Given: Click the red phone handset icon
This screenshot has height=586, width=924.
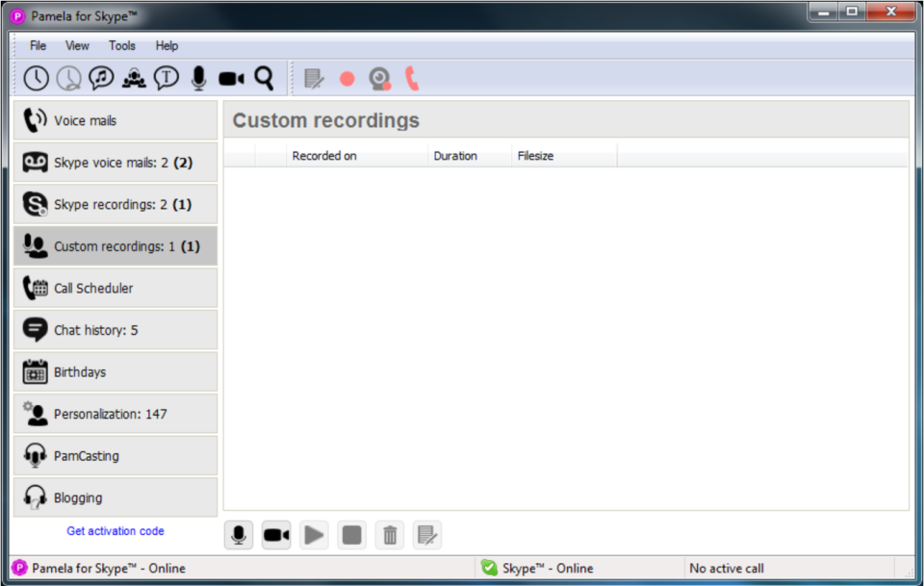Looking at the screenshot, I should [412, 78].
